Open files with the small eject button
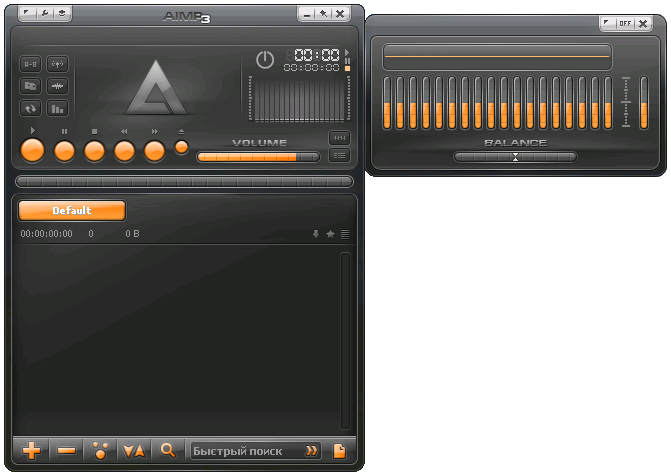The image size is (671, 476). tap(181, 147)
